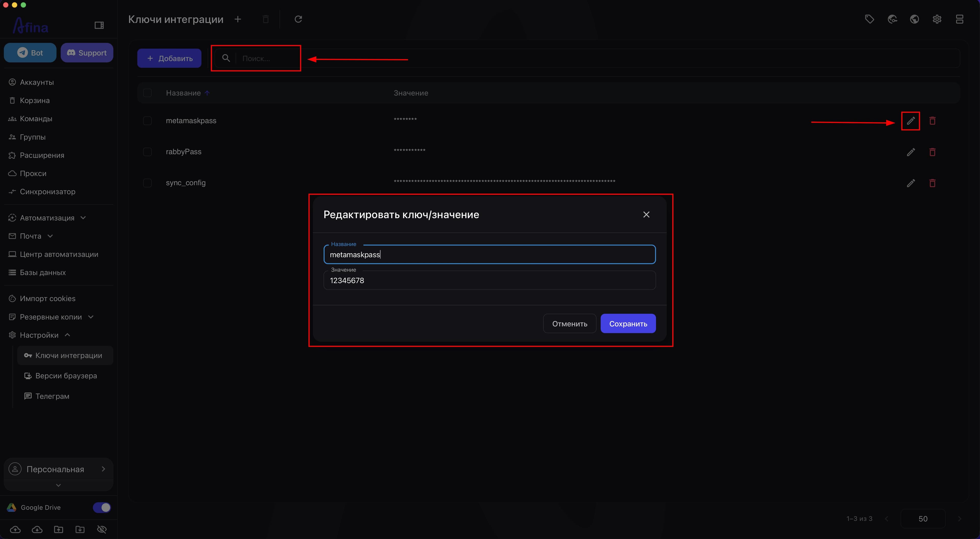Focus the Значение field with 12345678

pyautogui.click(x=490, y=281)
